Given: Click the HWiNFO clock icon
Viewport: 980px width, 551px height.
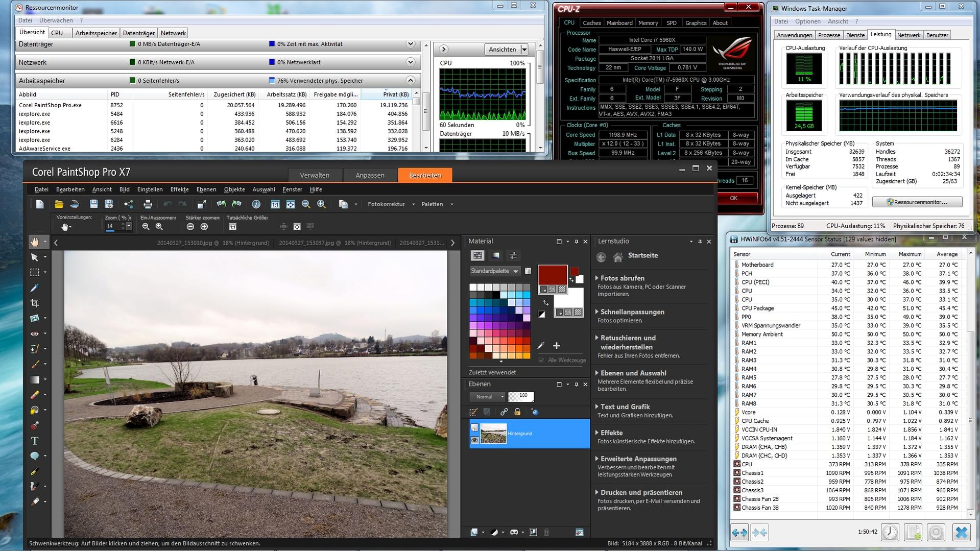Looking at the screenshot, I should [x=890, y=533].
